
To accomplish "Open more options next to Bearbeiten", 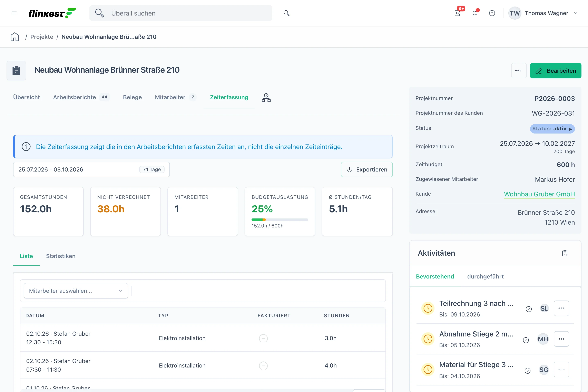I will point(519,70).
